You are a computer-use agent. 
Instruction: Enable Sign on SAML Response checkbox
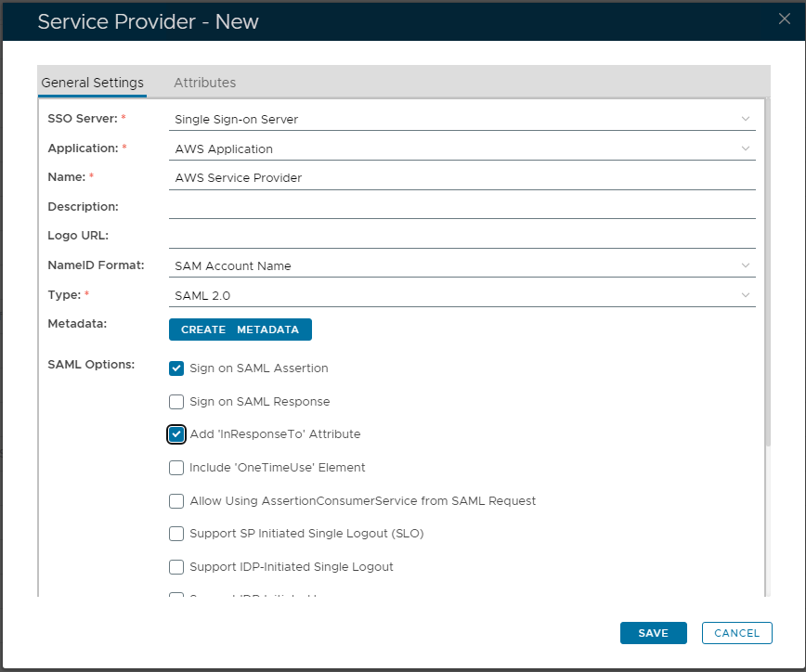pyautogui.click(x=176, y=402)
